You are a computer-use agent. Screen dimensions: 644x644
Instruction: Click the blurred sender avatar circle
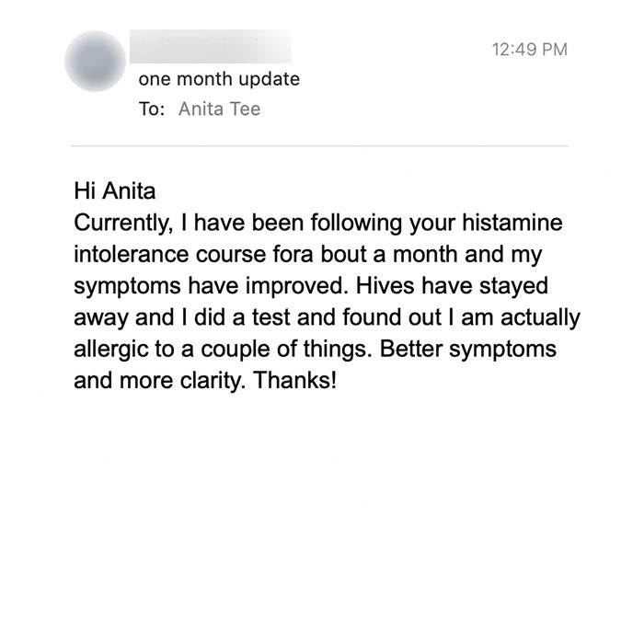[x=96, y=61]
